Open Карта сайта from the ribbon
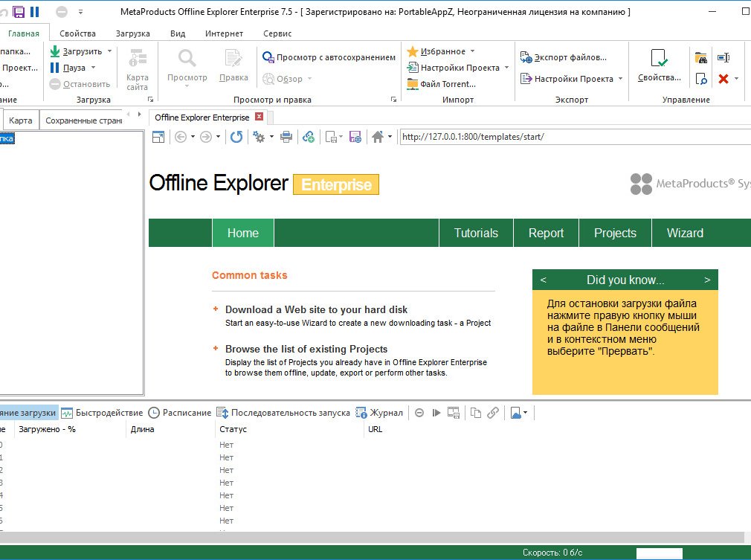The image size is (751, 560). [137, 69]
